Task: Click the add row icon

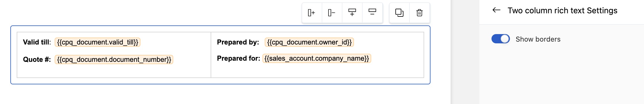Action: [x=352, y=12]
